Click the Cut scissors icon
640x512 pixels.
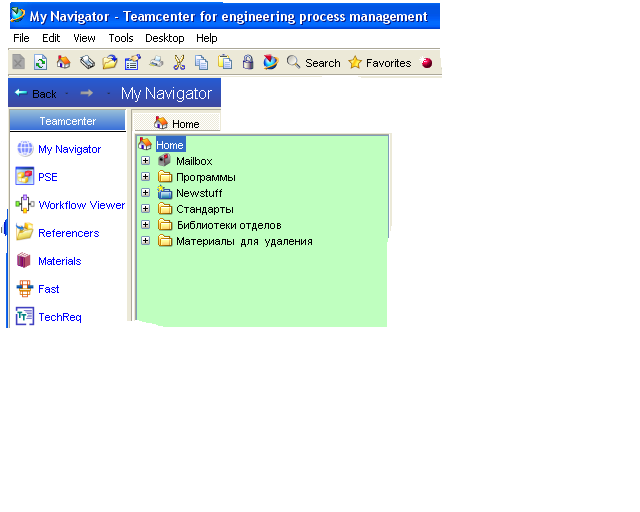(179, 62)
